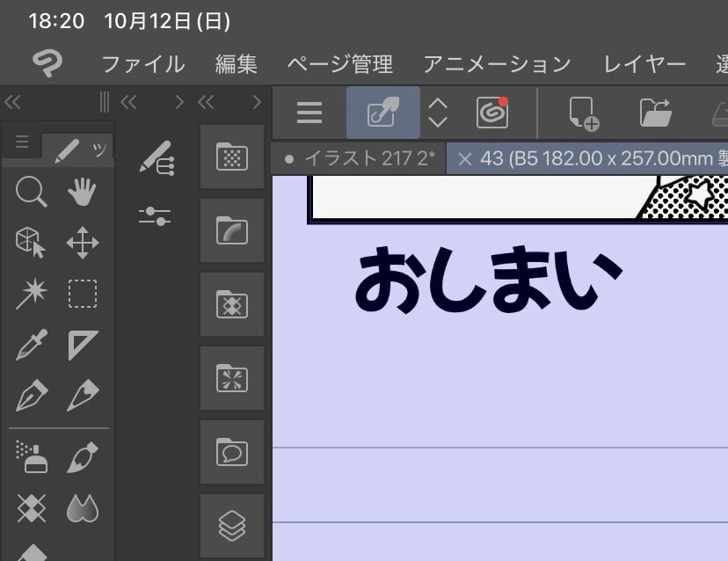
Task: Select the Object operation cube tool
Action: [x=31, y=243]
